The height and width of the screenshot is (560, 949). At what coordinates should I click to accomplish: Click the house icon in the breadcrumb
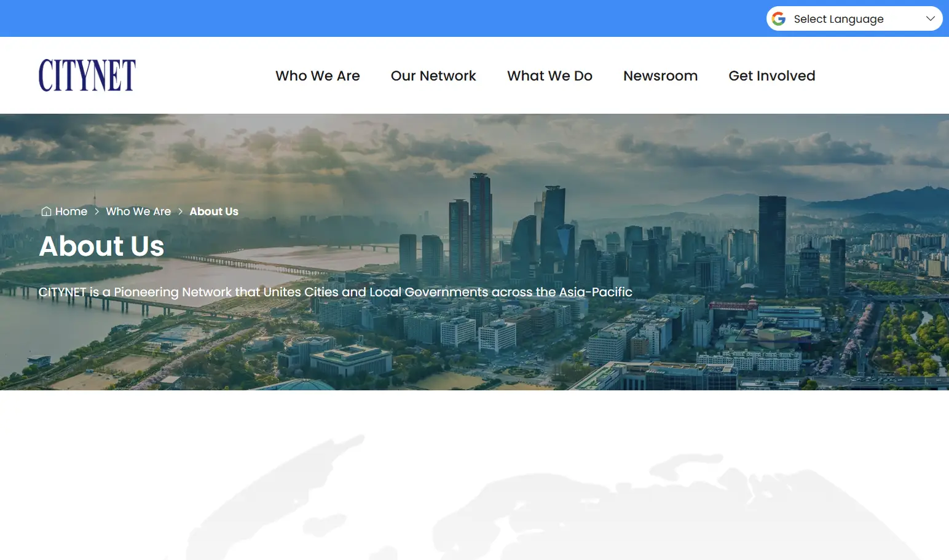click(x=46, y=211)
